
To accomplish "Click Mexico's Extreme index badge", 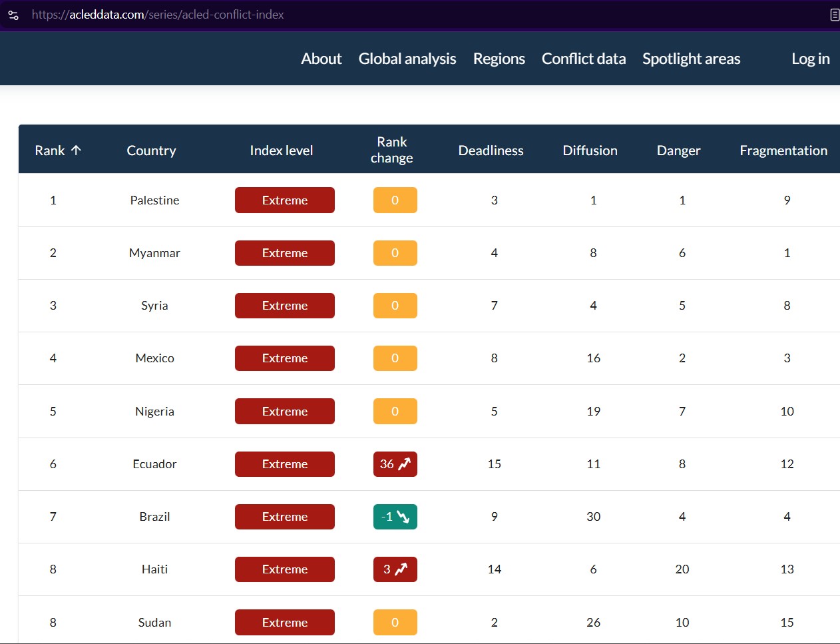I will pyautogui.click(x=285, y=358).
